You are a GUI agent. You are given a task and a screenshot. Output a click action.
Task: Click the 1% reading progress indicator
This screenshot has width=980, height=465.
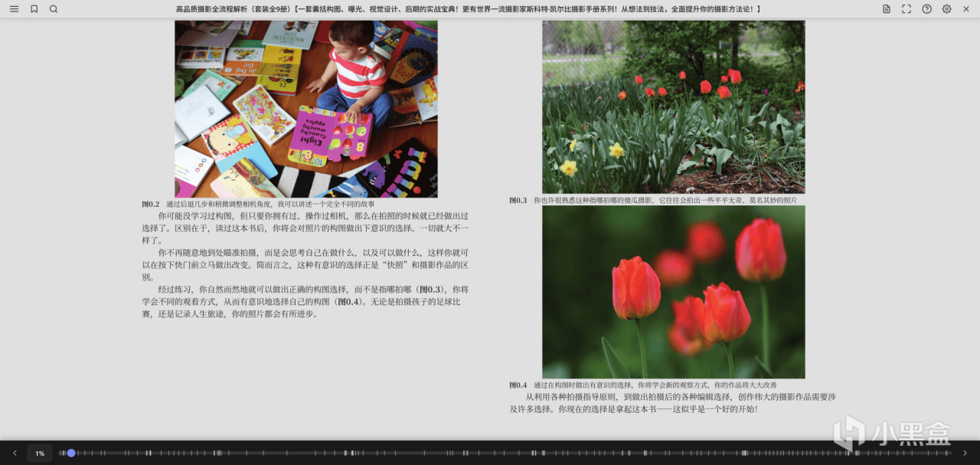click(40, 454)
